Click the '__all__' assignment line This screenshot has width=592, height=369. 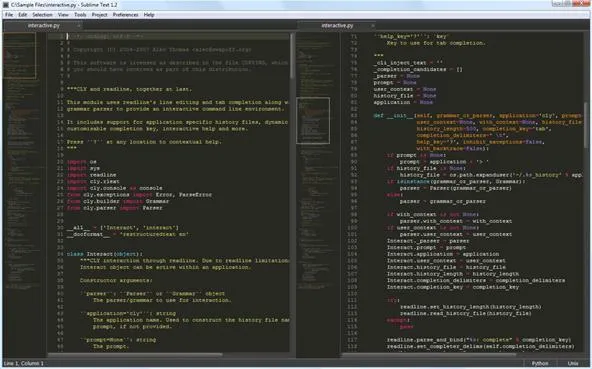(x=123, y=228)
